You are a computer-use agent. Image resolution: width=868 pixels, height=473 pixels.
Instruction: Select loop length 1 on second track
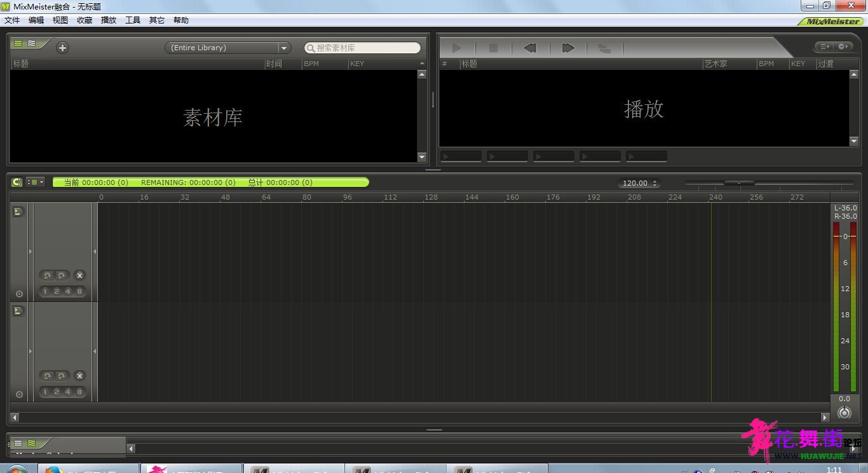click(45, 392)
